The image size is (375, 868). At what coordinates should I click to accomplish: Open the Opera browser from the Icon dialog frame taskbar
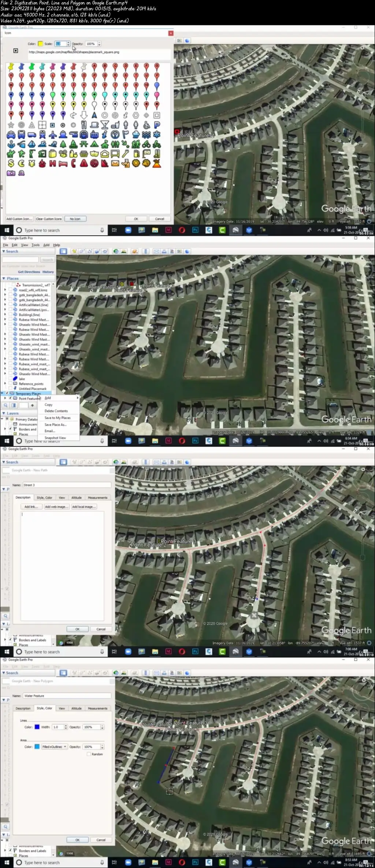pyautogui.click(x=182, y=230)
